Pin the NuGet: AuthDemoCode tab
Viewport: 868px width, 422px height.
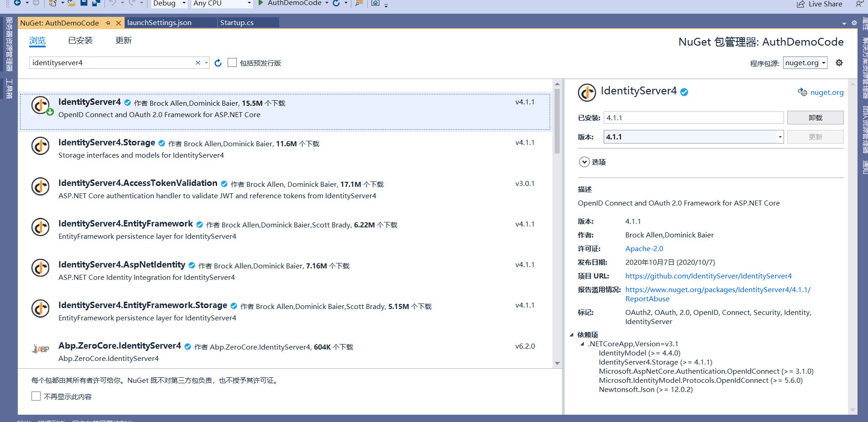coord(108,23)
